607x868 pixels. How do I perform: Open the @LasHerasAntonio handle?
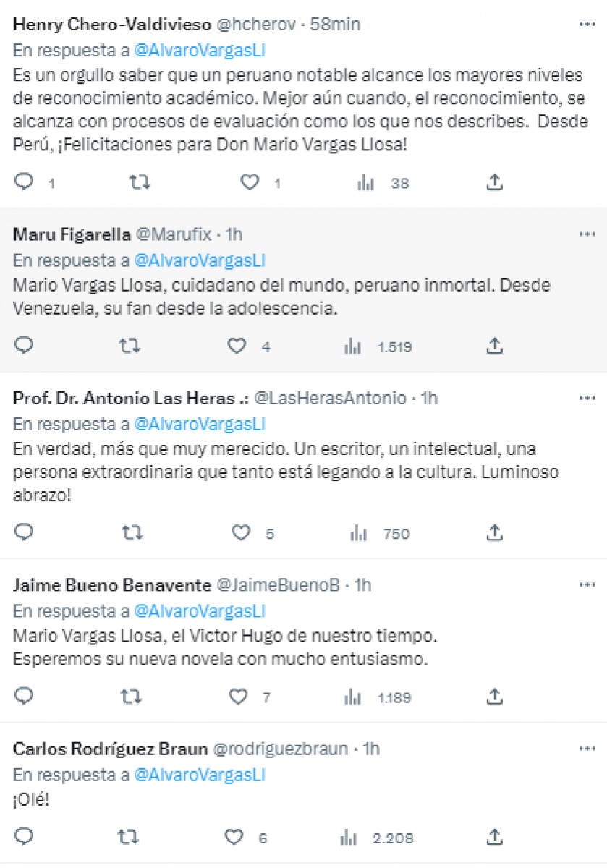point(331,398)
